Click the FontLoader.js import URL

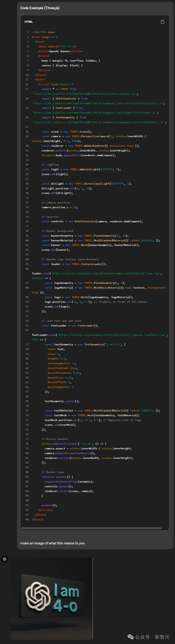click(95, 113)
